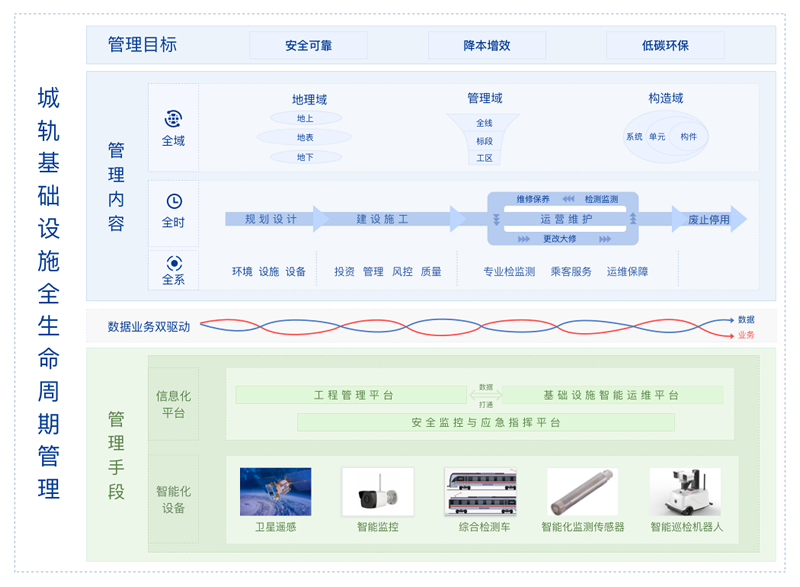Click the 安全监控与应急指挥平台 bar
The width and height of the screenshot is (800, 587).
(486, 422)
